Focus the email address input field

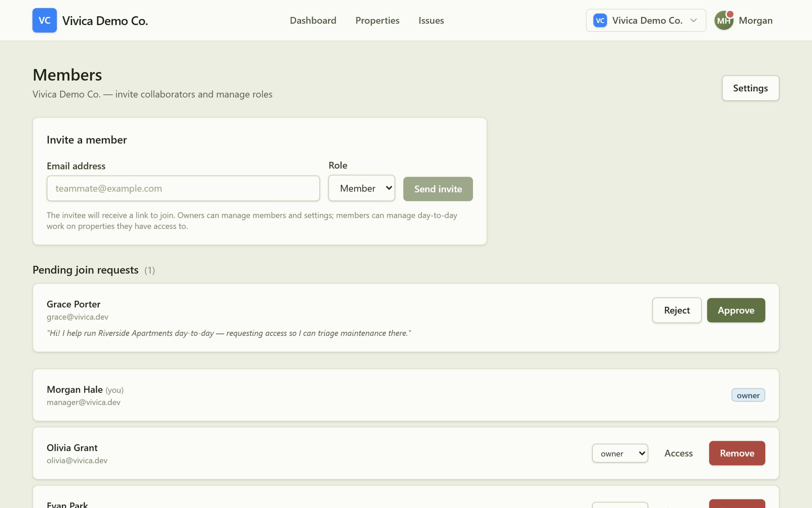(x=183, y=188)
